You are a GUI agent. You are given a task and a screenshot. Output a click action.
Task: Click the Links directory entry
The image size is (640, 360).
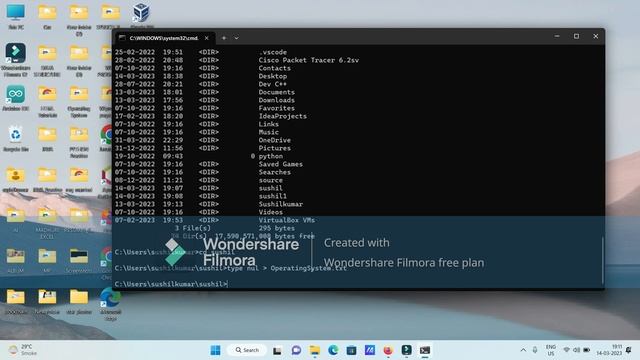[x=269, y=124]
